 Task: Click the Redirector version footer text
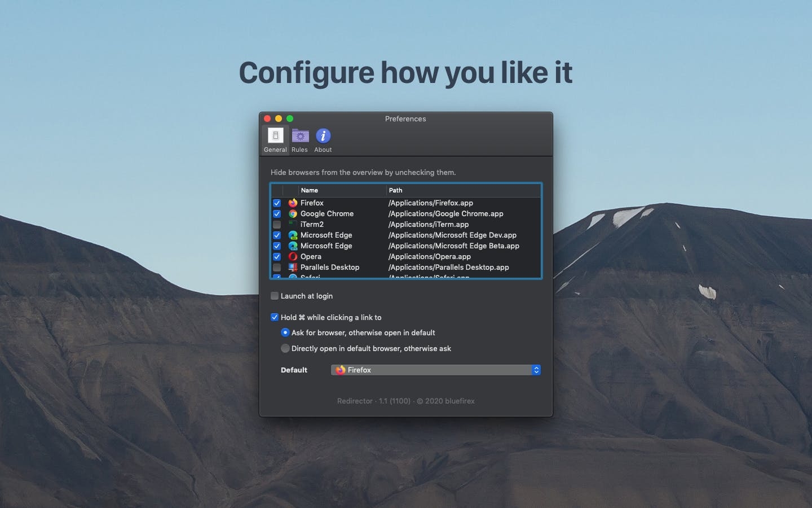(406, 401)
